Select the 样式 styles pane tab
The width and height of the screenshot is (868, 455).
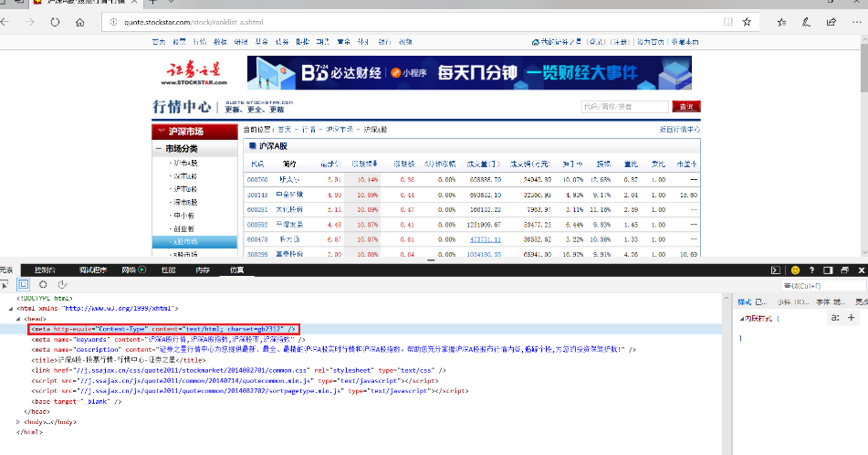[x=745, y=302]
